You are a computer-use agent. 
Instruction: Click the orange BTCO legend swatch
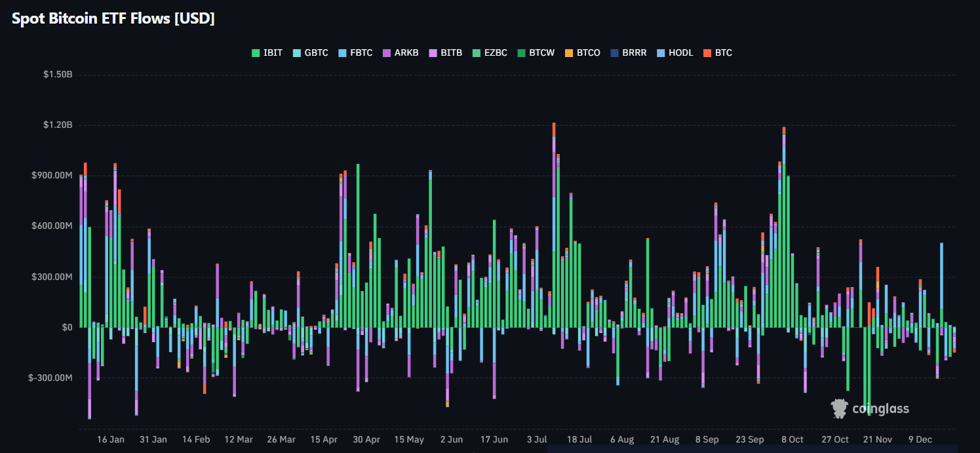point(568,52)
